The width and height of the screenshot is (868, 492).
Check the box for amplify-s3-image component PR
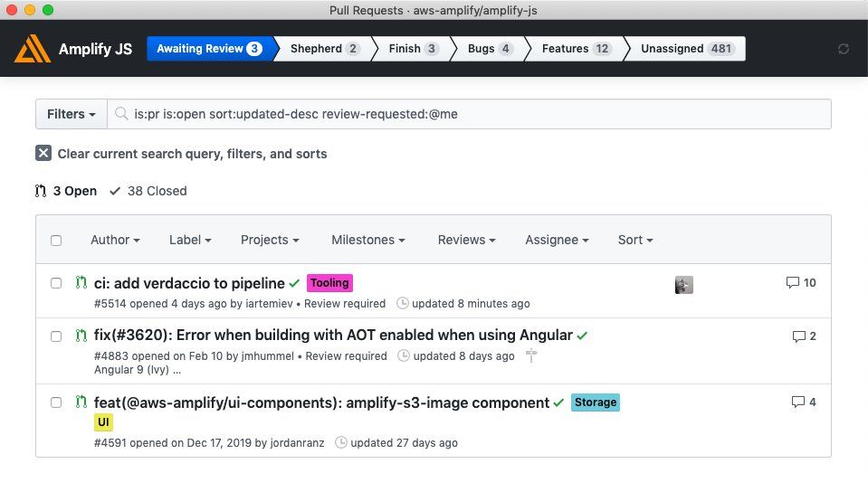(56, 402)
